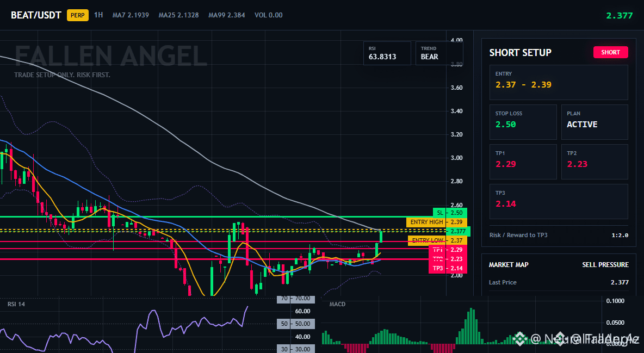This screenshot has width=644, height=353.
Task: Click the MARKET MAP heading
Action: (x=509, y=265)
